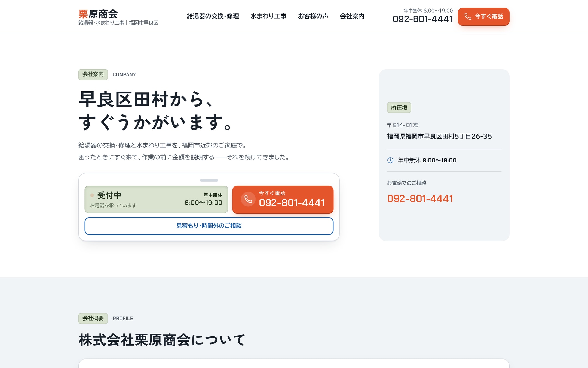
Task: Click the header hours 年中無休 8:00〜19:00
Action: tap(428, 11)
